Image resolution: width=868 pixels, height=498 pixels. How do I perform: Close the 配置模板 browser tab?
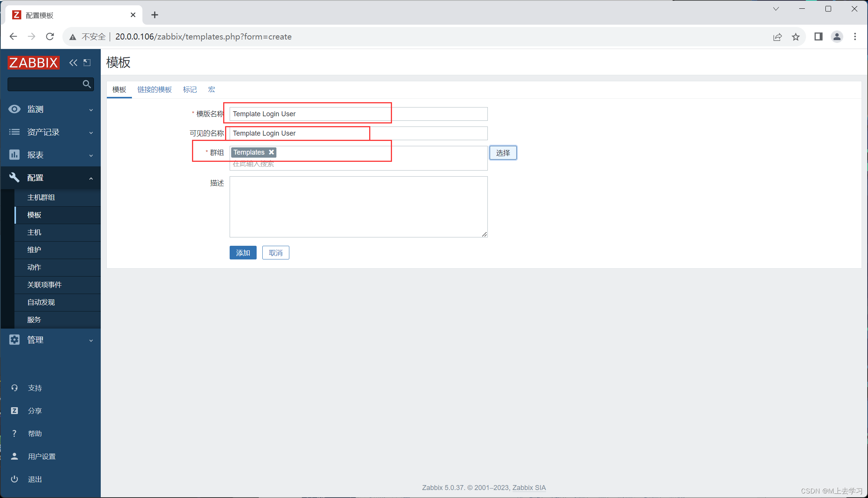click(x=133, y=15)
